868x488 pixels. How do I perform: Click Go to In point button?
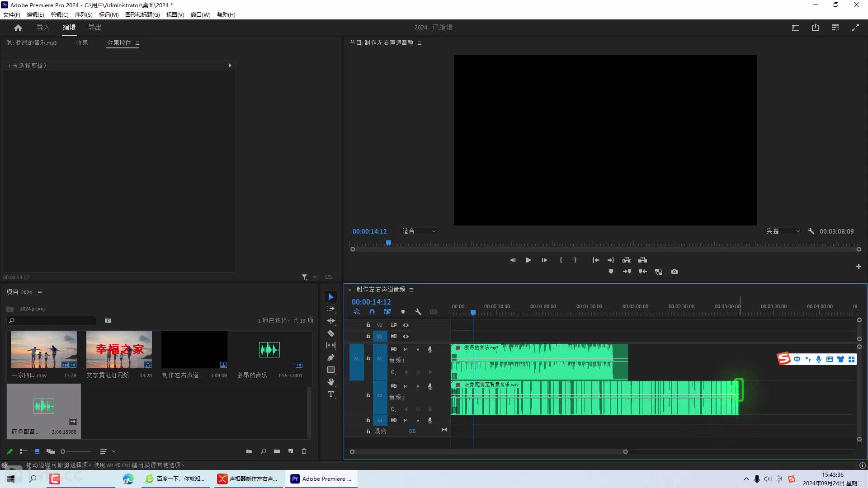[595, 260]
